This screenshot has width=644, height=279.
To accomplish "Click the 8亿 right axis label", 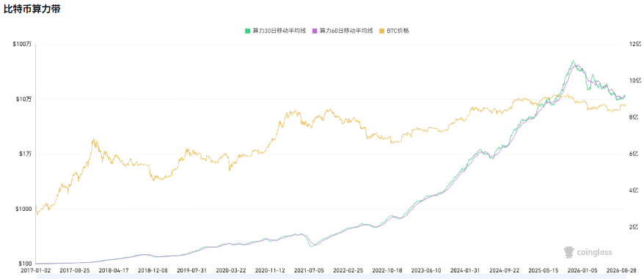I will [x=634, y=117].
